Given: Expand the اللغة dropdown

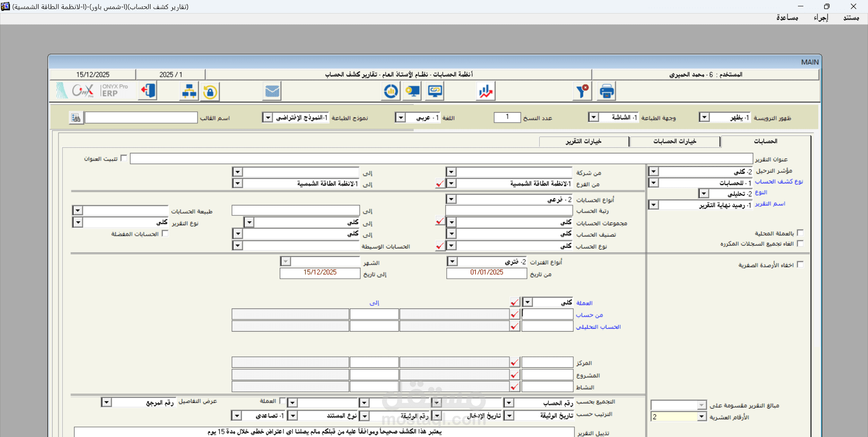Looking at the screenshot, I should click(x=400, y=118).
